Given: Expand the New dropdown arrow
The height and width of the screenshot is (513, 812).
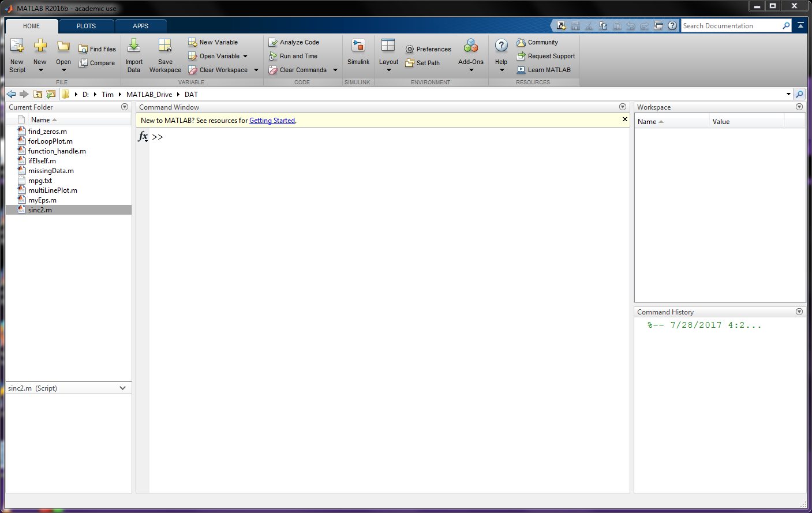Looking at the screenshot, I should (40, 70).
